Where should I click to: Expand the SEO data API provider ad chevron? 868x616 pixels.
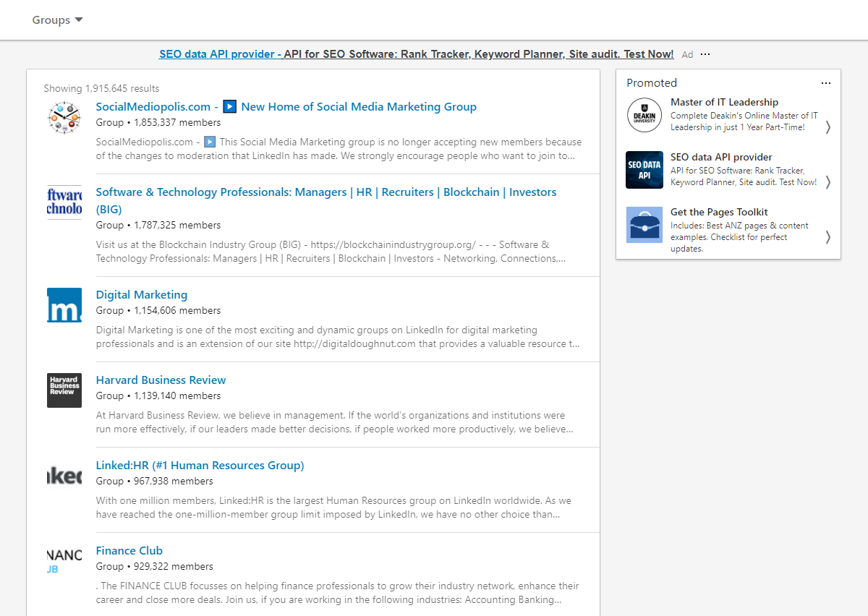(x=827, y=182)
